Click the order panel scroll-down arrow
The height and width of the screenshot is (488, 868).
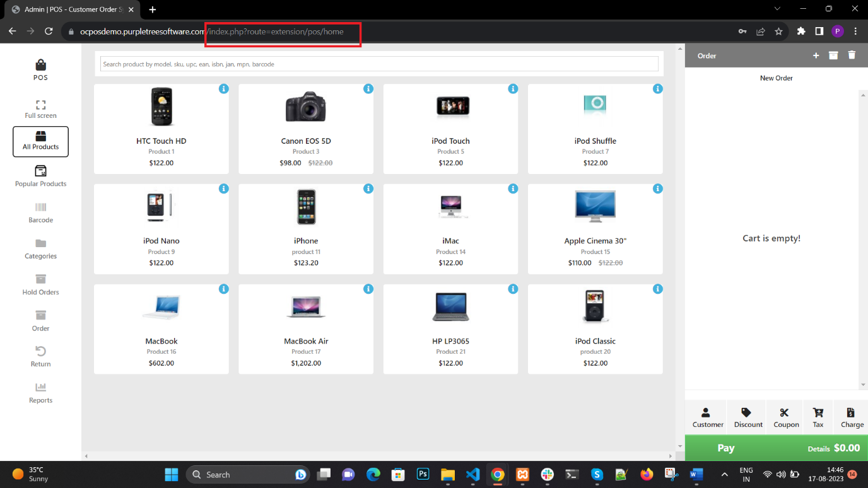864,385
